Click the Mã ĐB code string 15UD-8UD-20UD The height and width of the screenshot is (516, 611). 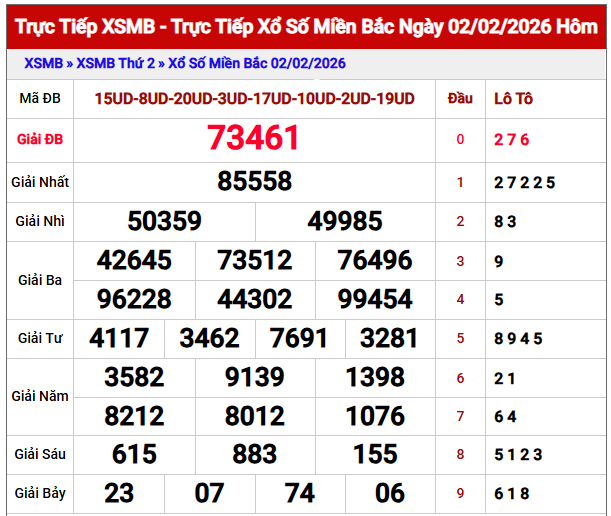254,98
